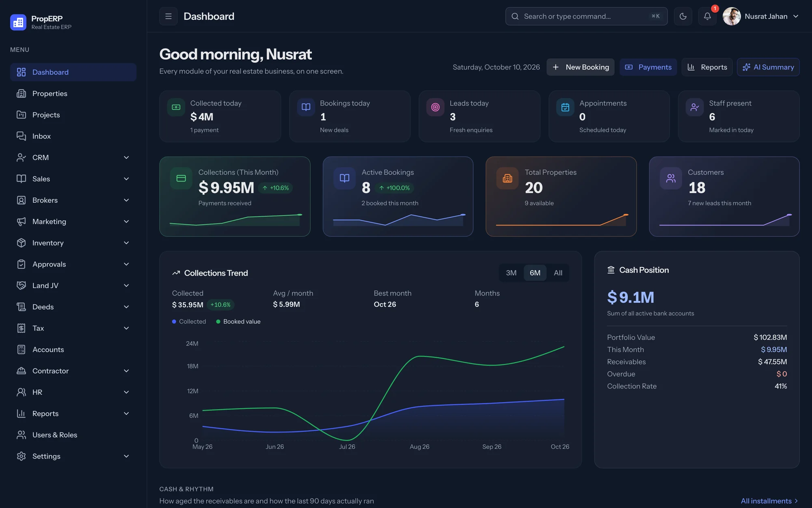
Task: Click Customers people icon
Action: point(671,178)
